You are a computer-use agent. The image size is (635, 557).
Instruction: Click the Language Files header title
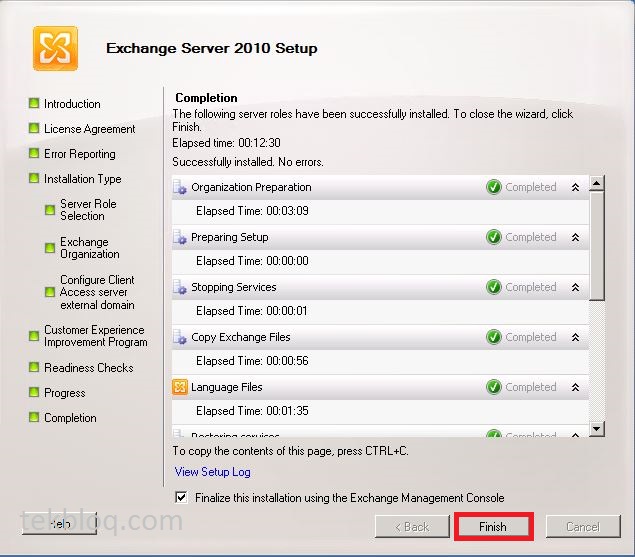(227, 387)
